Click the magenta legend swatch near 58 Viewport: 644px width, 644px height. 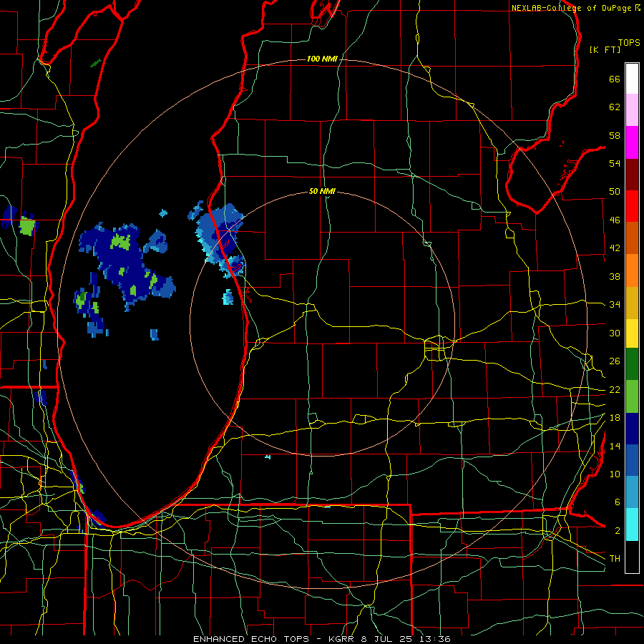point(632,142)
